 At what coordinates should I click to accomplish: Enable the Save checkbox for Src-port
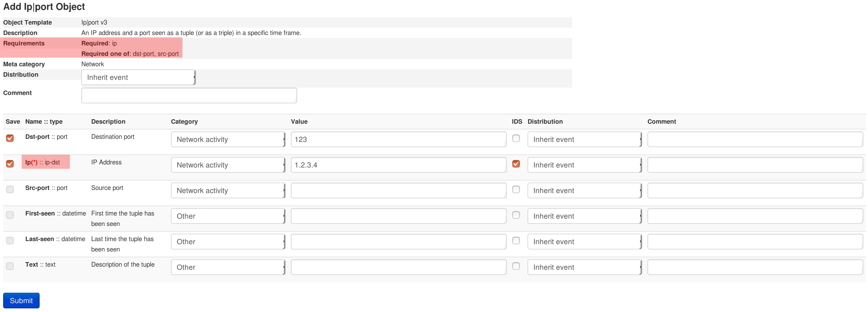[x=10, y=190]
